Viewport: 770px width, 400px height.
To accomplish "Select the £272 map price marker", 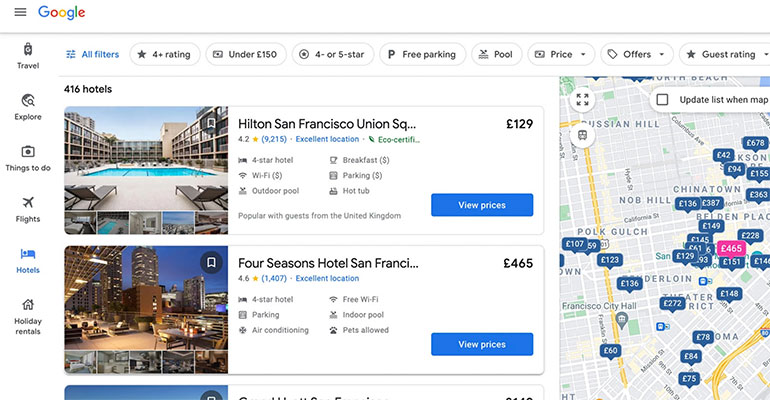I will click(x=672, y=304).
